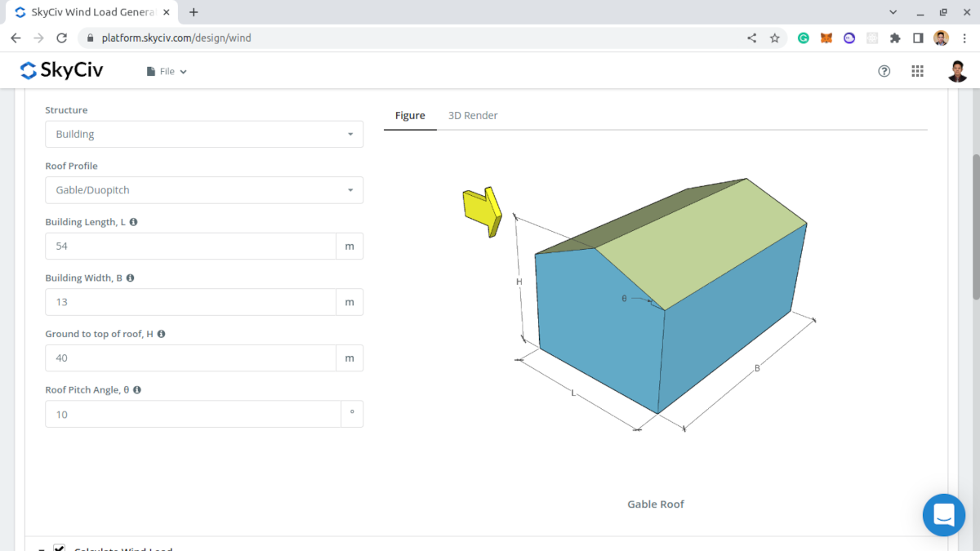Viewport: 980px width, 551px height.
Task: Reload the page
Action: (x=61, y=38)
